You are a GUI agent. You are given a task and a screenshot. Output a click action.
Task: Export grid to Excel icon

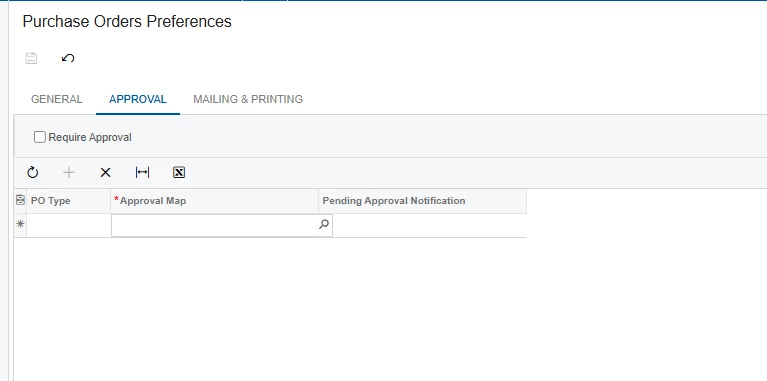179,172
